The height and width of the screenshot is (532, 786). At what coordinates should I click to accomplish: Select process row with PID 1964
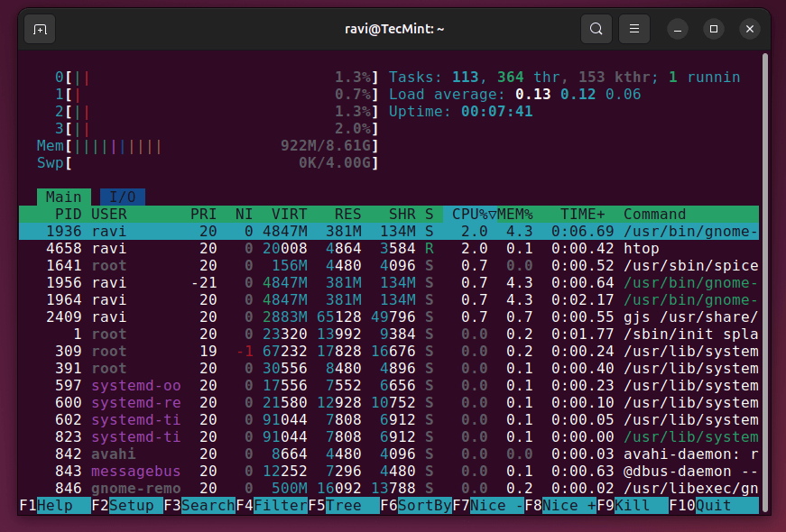tap(389, 300)
